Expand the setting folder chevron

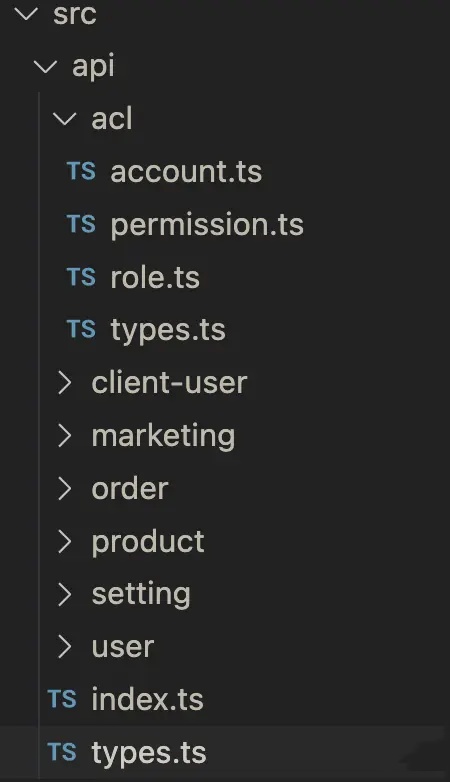(x=64, y=594)
